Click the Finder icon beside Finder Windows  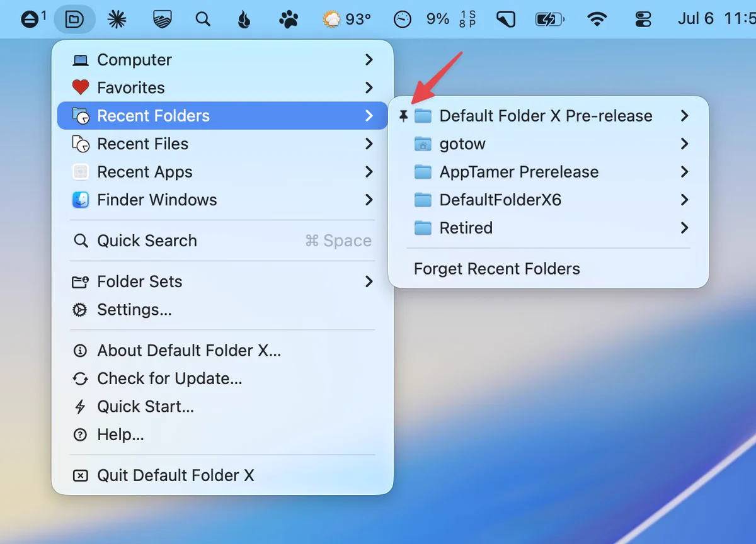point(81,200)
